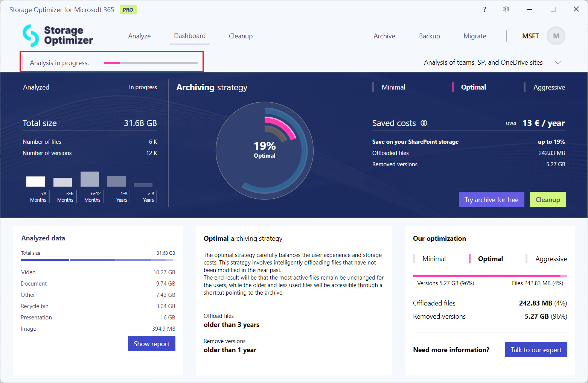Click the Storage Optimizer logo
This screenshot has height=383, width=588.
click(x=58, y=36)
